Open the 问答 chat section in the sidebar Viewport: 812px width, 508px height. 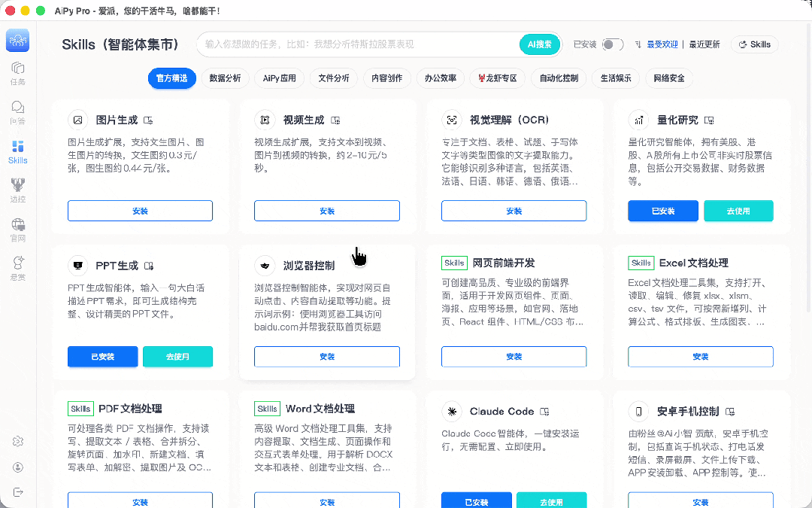tap(17, 112)
